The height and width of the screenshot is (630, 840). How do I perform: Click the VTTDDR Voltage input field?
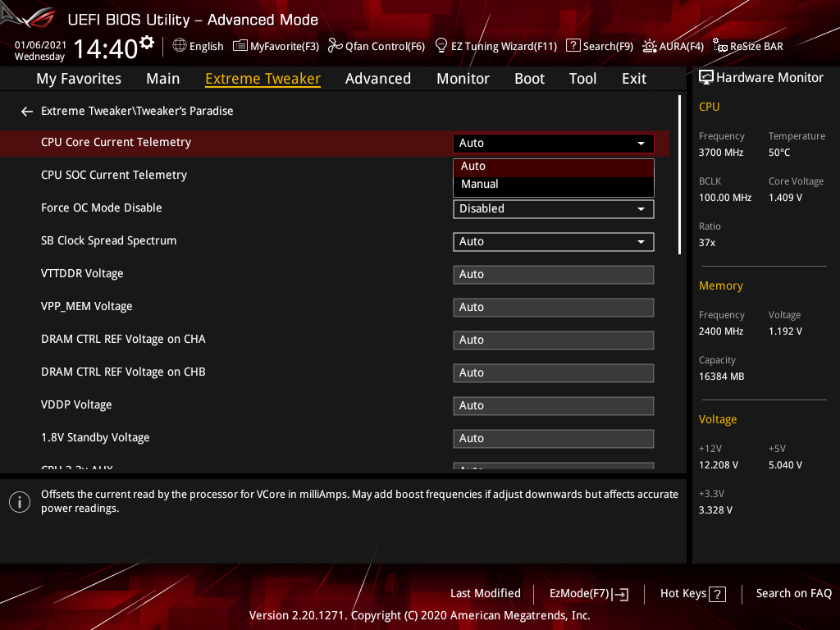tap(554, 274)
